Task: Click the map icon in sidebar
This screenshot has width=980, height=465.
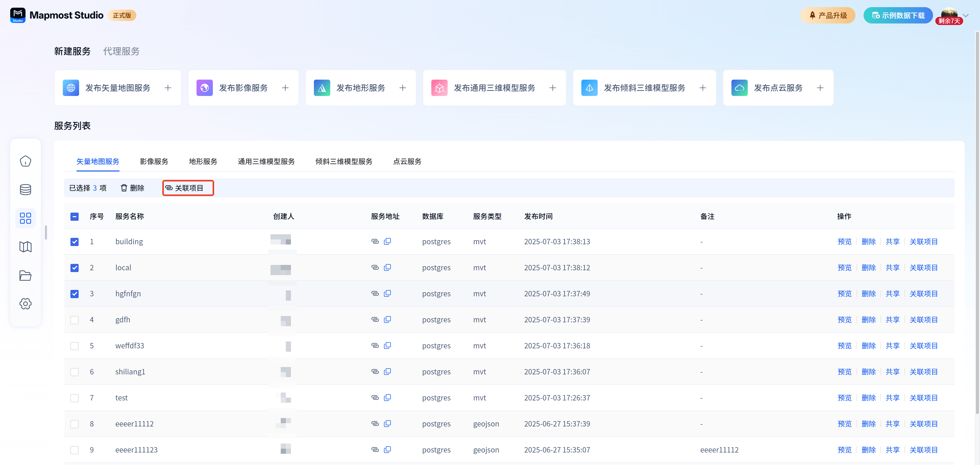Action: coord(26,247)
